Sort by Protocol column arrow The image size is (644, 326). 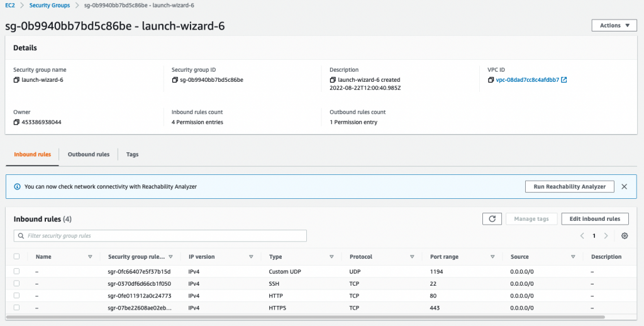[412, 257]
